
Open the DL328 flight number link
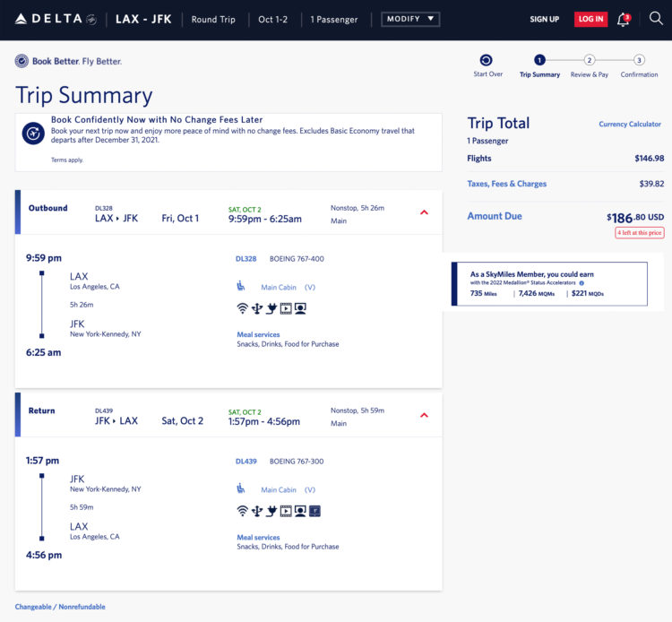tap(246, 259)
